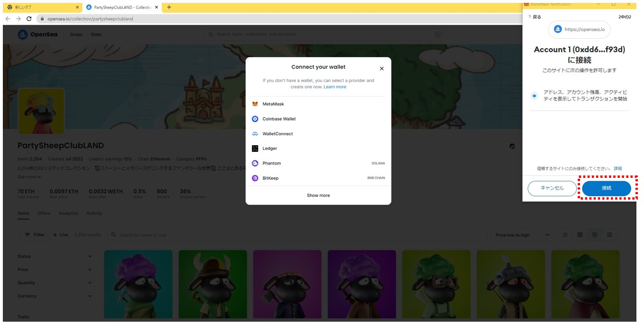Switch to the mosaic layout view icon
The height and width of the screenshot is (325, 644).
609,235
